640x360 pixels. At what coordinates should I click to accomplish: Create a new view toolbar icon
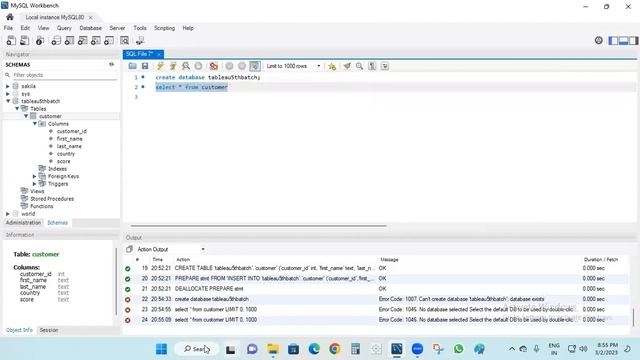tap(82, 40)
